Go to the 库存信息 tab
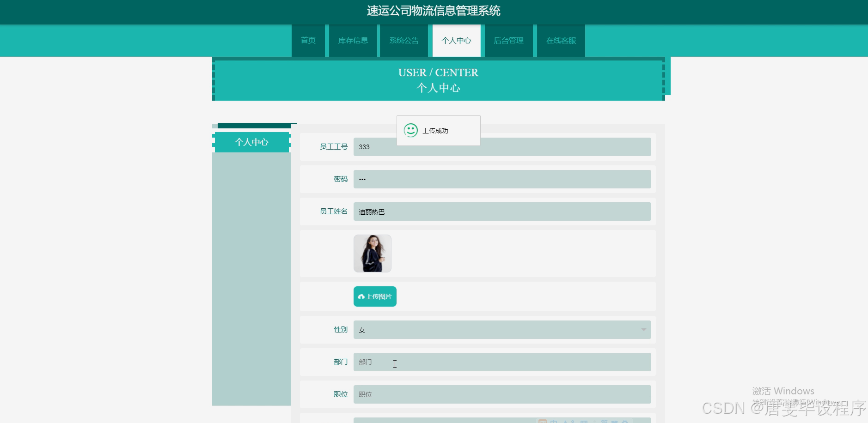The height and width of the screenshot is (423, 868). 353,41
